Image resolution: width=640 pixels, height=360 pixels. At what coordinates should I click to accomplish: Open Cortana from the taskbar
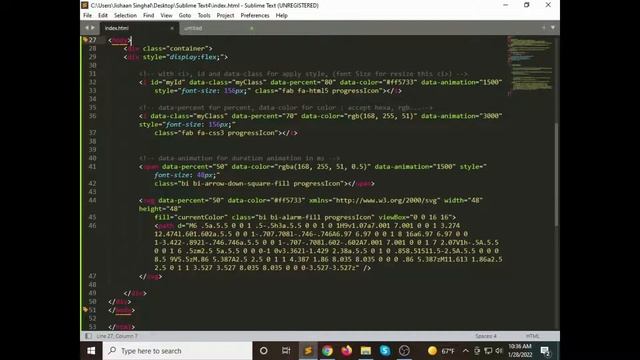(264, 351)
